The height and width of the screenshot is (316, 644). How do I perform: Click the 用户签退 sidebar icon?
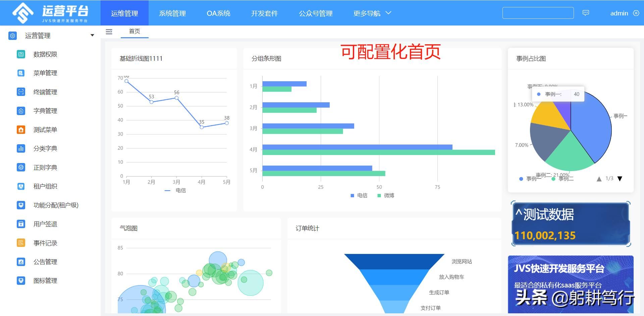(21, 224)
